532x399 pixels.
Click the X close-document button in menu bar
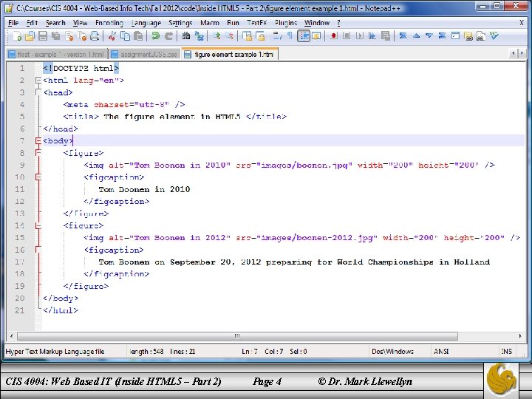click(522, 23)
